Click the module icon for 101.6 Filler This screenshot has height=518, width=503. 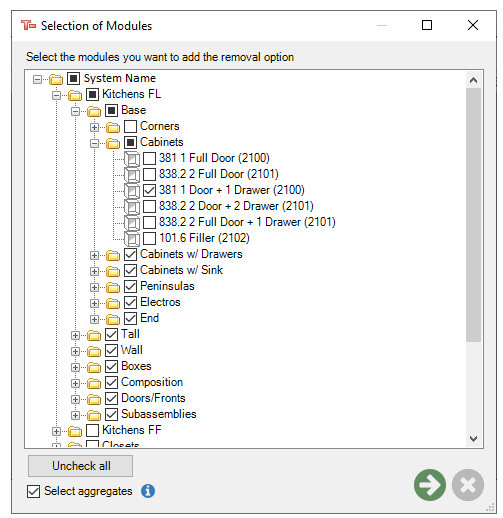click(x=132, y=238)
